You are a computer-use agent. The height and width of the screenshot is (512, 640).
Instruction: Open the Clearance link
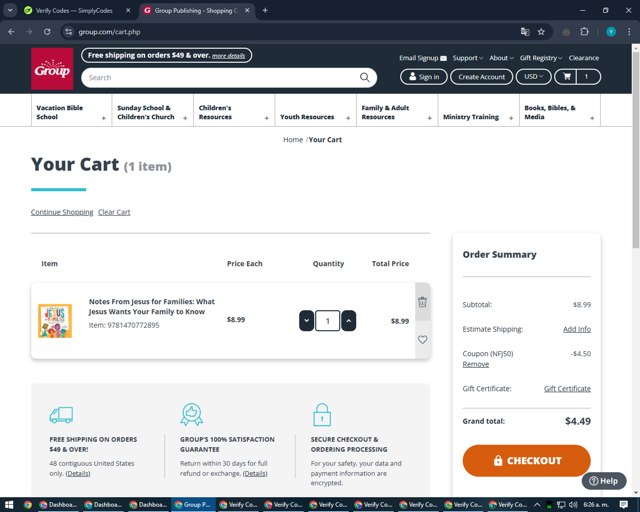584,58
